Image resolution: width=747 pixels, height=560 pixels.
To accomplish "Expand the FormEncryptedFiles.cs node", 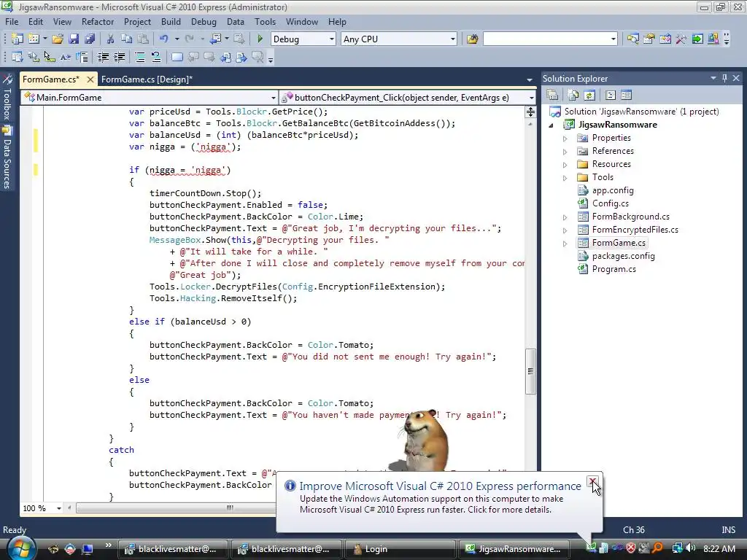I will point(565,230).
